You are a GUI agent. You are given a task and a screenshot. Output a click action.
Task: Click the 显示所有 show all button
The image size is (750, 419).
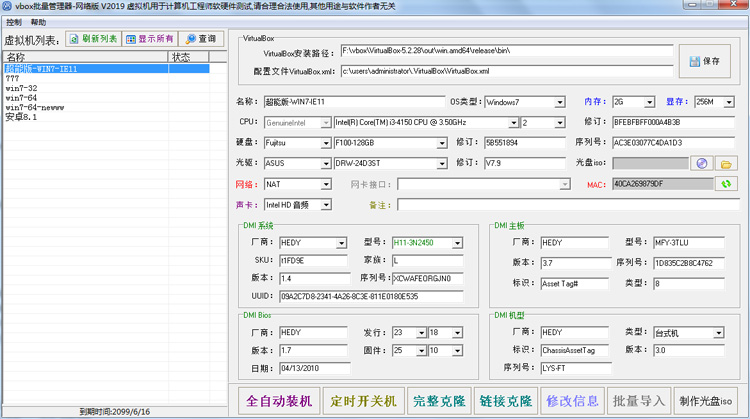tap(150, 39)
